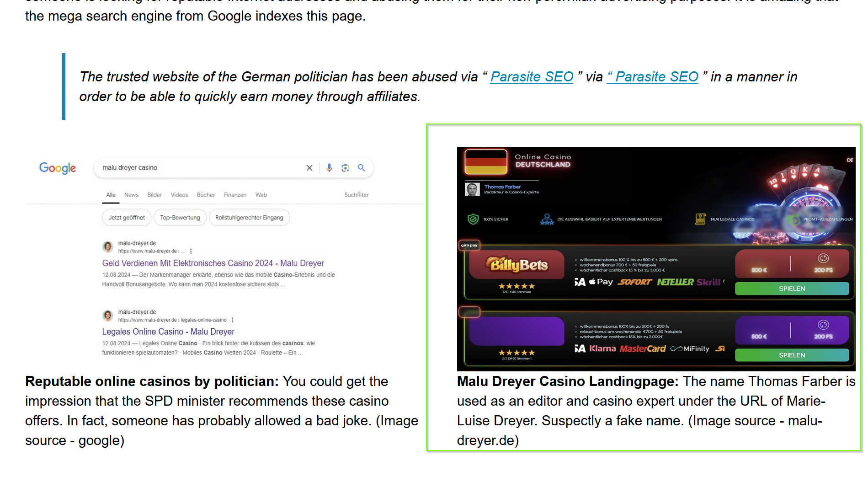This screenshot has width=868, height=493.
Task: Toggle the Jetzt geöffnet filter chip
Action: pos(127,218)
